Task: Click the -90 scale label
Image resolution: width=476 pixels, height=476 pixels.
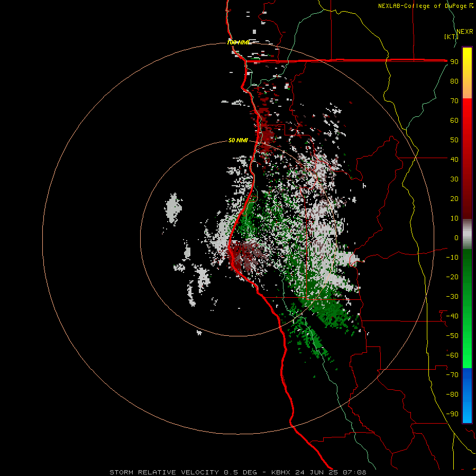Action: [452, 414]
